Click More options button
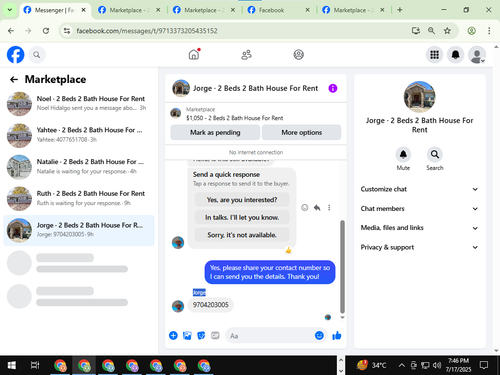The height and width of the screenshot is (375, 500). pyautogui.click(x=302, y=132)
